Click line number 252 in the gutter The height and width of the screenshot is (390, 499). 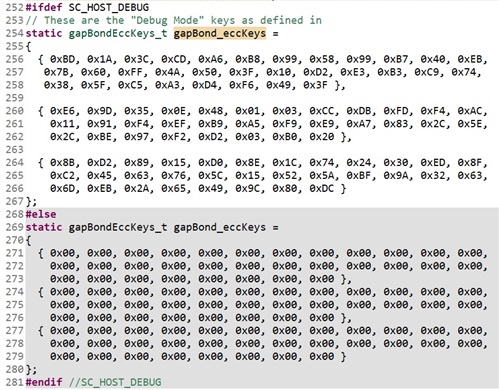[15, 7]
